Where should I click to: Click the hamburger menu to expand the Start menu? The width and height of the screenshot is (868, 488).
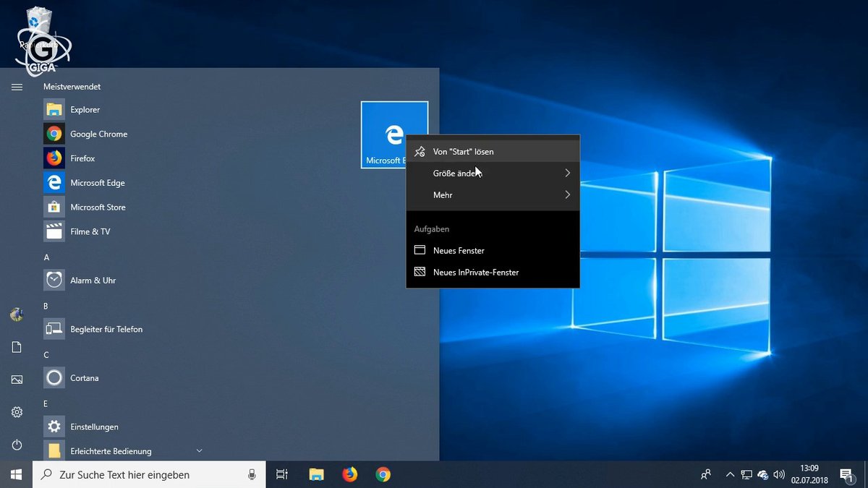coord(16,86)
